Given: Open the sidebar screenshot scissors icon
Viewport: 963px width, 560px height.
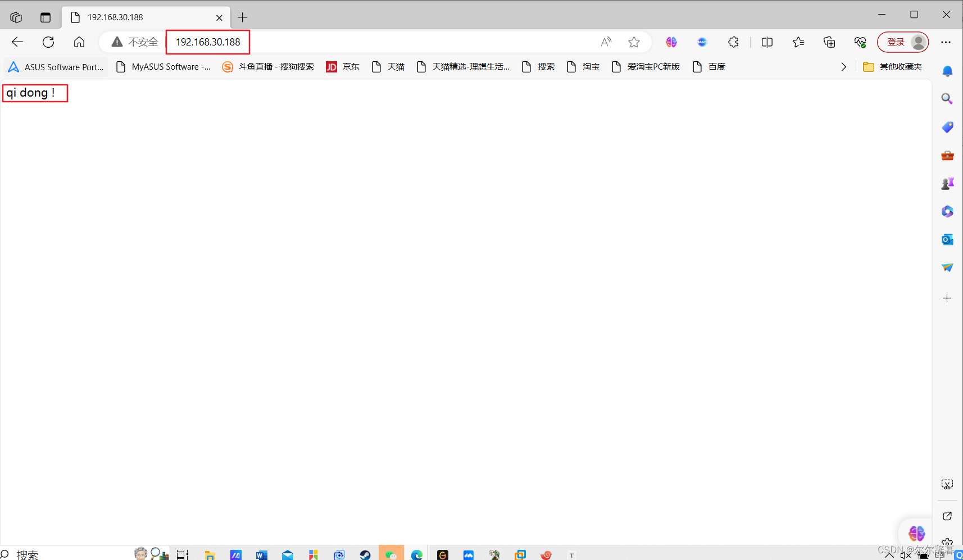Looking at the screenshot, I should pyautogui.click(x=947, y=484).
